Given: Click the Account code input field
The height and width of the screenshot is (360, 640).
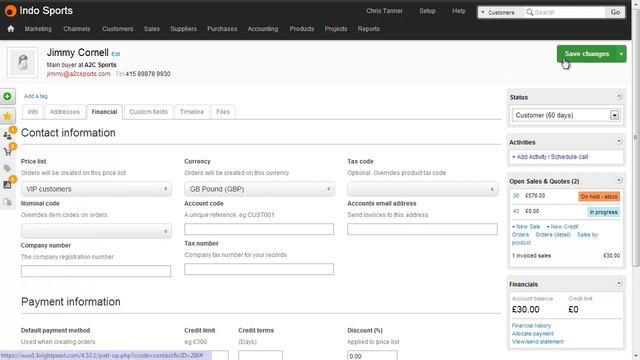Looking at the screenshot, I should (259, 229).
